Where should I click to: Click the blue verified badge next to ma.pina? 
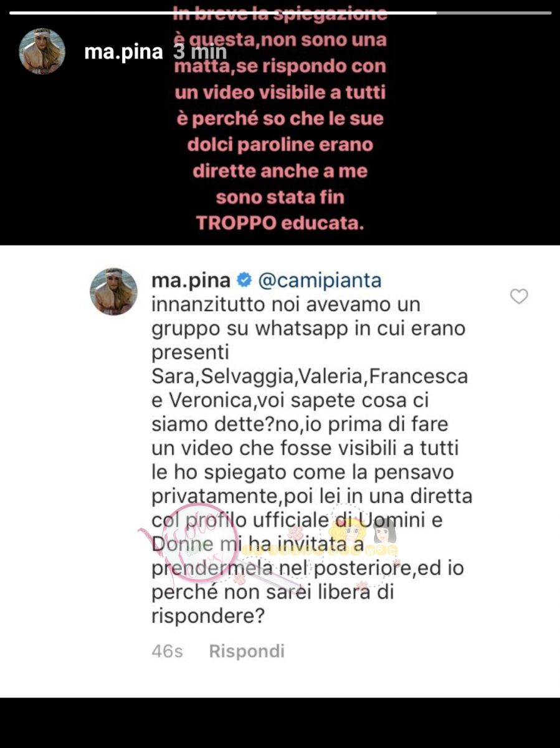244,280
